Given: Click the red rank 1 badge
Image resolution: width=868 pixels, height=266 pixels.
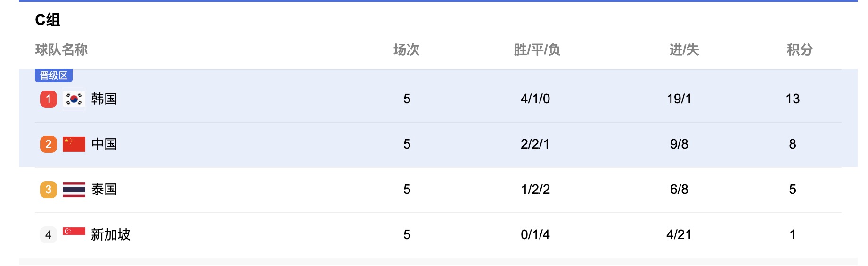Looking at the screenshot, I should coord(49,99).
